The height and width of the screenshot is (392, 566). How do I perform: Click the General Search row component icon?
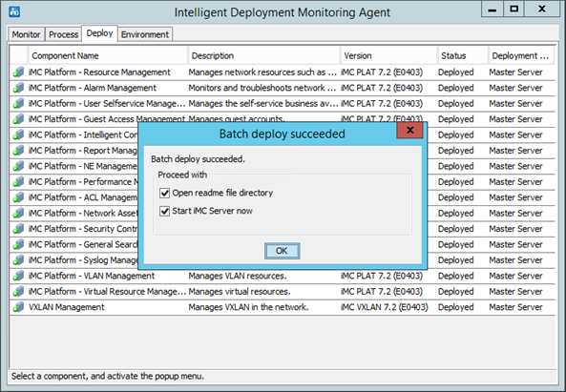18,244
